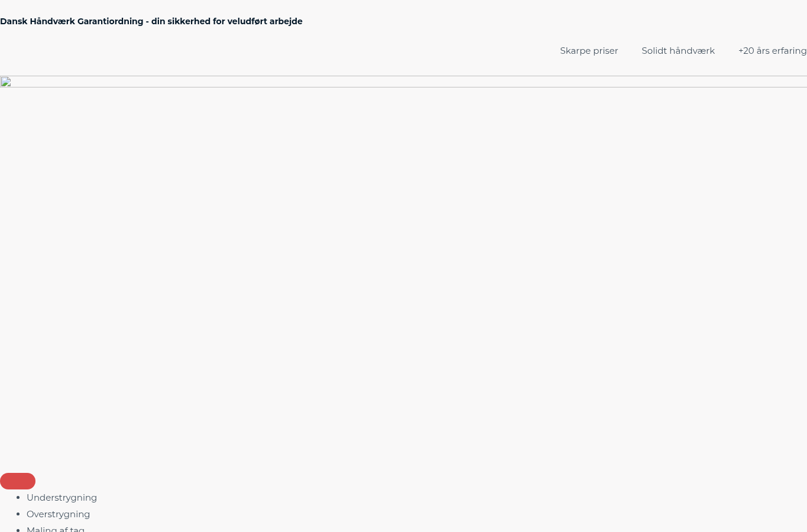807x532 pixels.
Task: Click the "+20 års erfaring" text
Action: [x=773, y=51]
